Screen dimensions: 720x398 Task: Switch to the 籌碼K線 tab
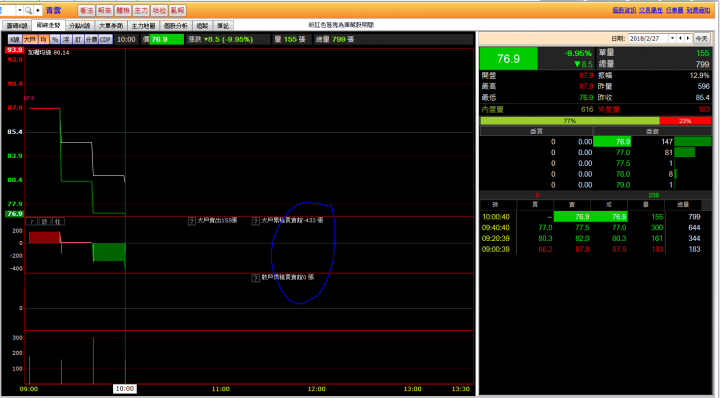(17, 26)
